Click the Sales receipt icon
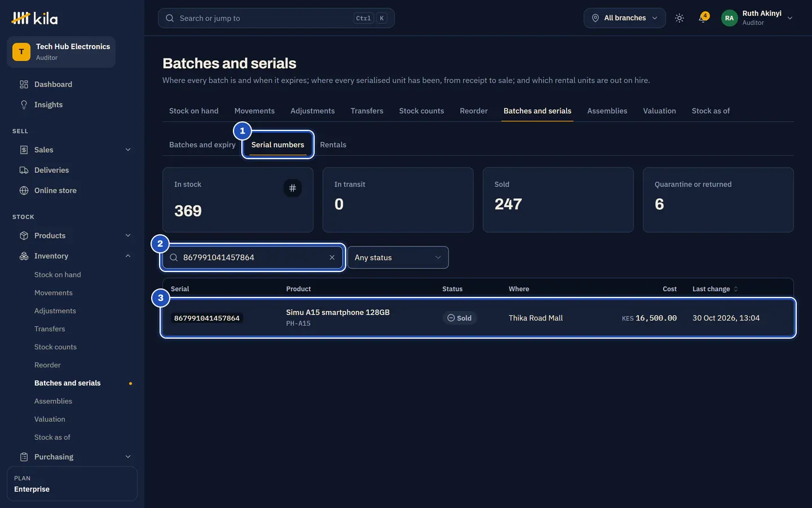 pyautogui.click(x=24, y=150)
